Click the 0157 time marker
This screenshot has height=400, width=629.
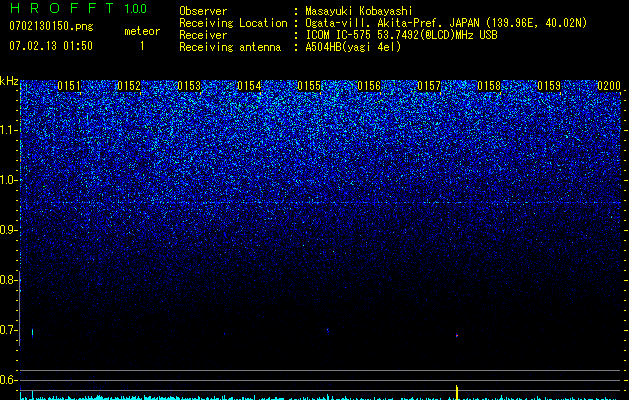(429, 86)
